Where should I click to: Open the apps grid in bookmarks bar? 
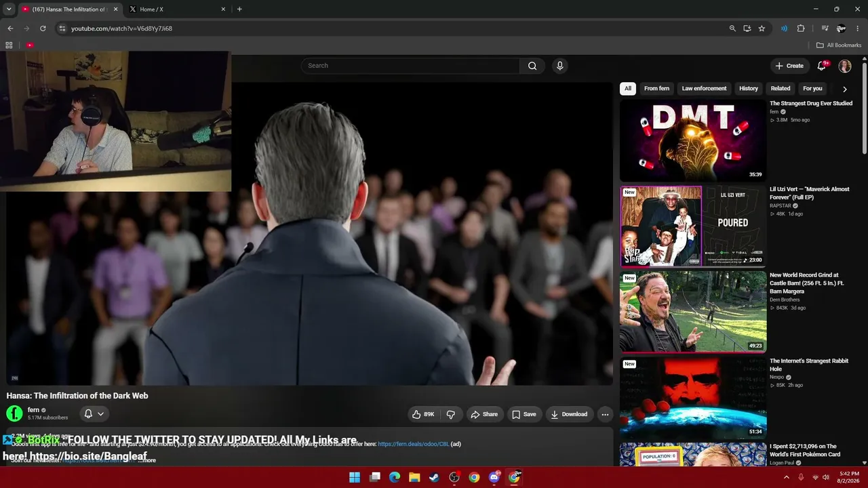click(9, 45)
